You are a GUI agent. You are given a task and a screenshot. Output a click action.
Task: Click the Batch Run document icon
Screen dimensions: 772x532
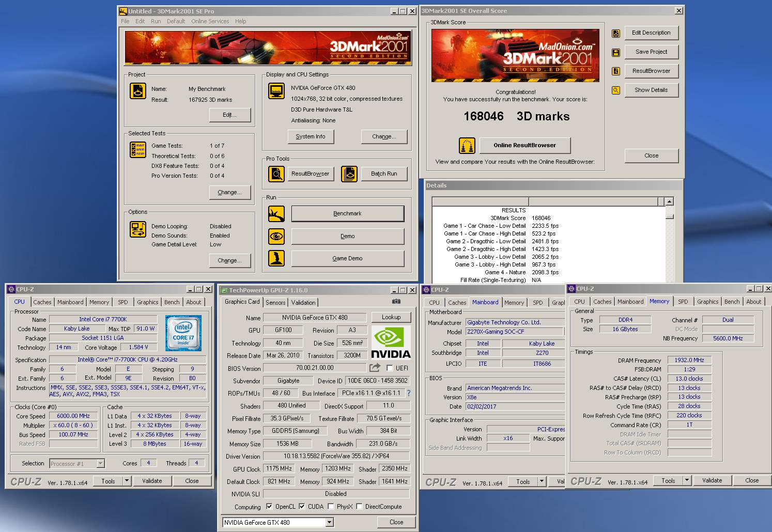pos(349,174)
